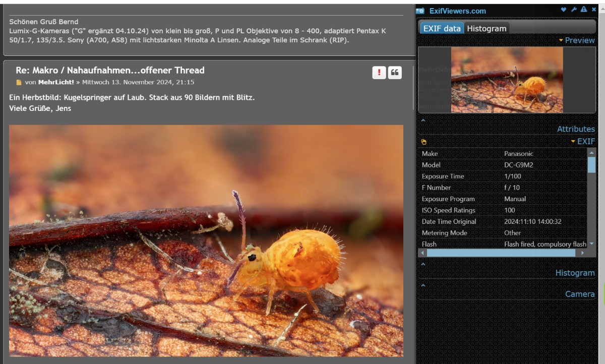
Task: Report this post using the red exclamation button
Action: click(x=379, y=73)
